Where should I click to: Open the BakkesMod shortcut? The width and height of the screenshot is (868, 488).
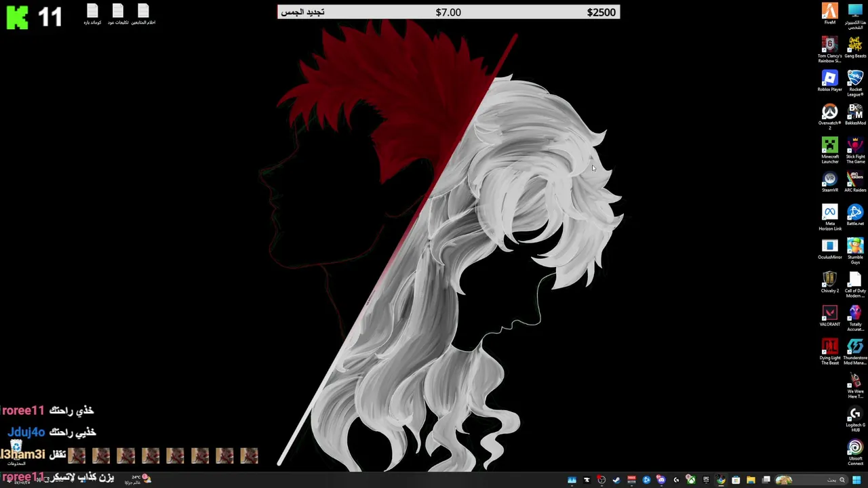click(x=855, y=115)
